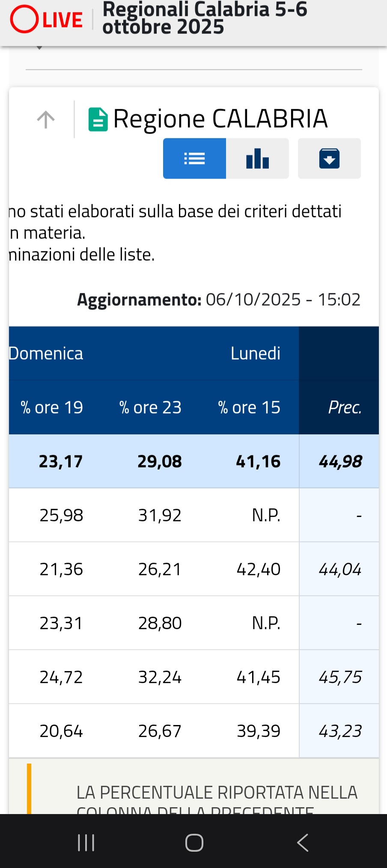387x868 pixels.
Task: Click the 'Prec.' column header
Action: (x=345, y=407)
